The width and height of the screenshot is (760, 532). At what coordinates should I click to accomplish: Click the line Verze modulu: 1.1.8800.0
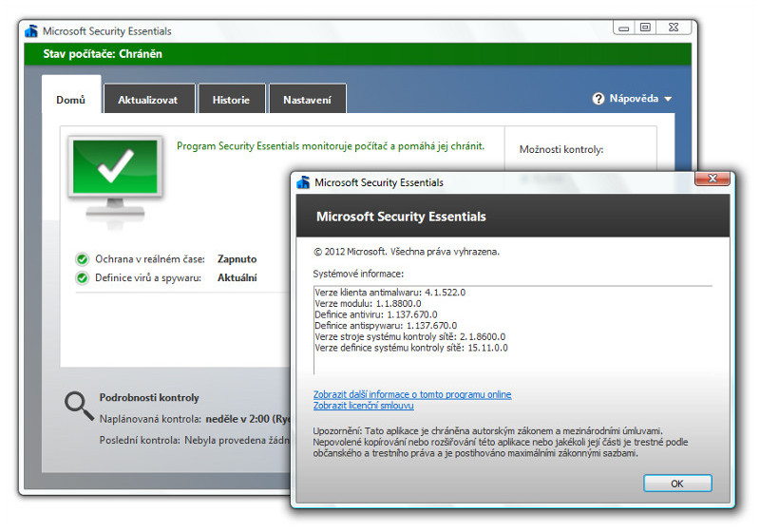[368, 303]
